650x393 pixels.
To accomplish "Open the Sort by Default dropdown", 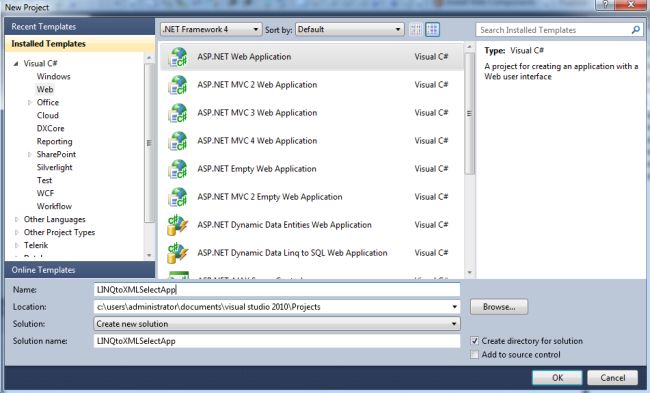I will [x=349, y=29].
